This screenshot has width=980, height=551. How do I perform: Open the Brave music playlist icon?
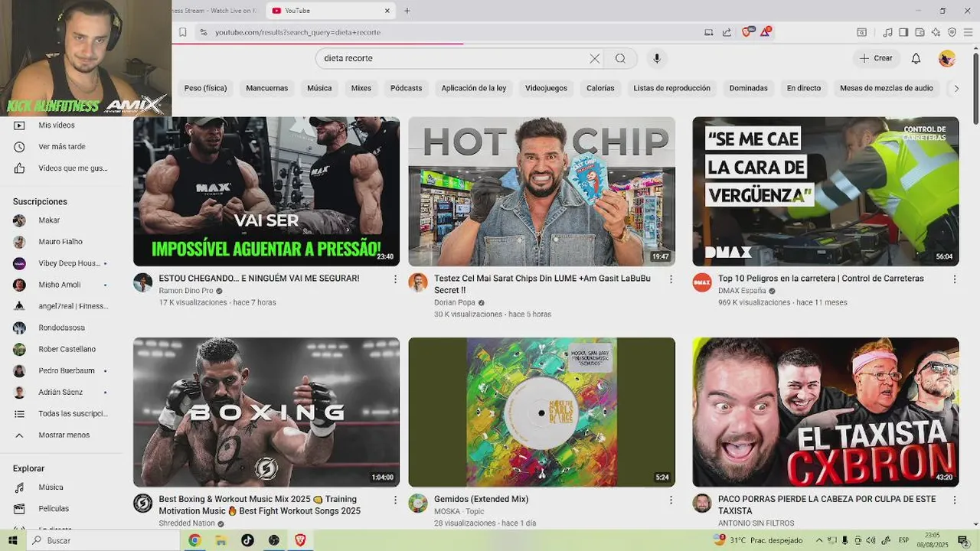point(887,32)
